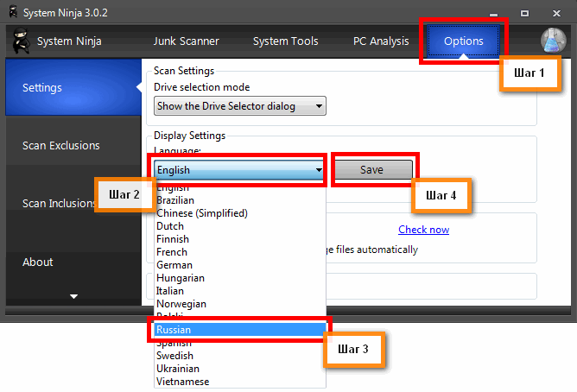Viewport: 577px width, 392px height.
Task: Pick Dutch in the language list
Action: (x=240, y=225)
